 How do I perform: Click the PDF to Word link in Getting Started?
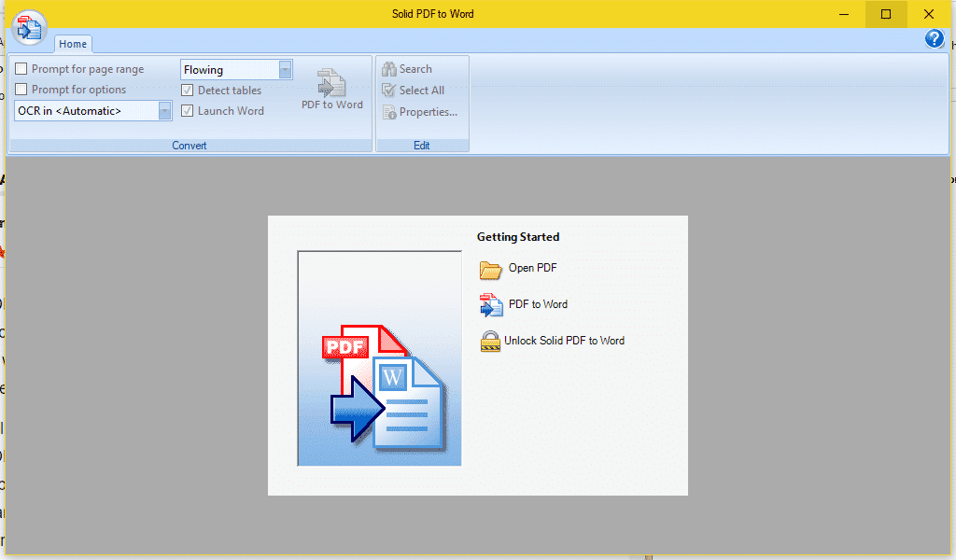538,304
